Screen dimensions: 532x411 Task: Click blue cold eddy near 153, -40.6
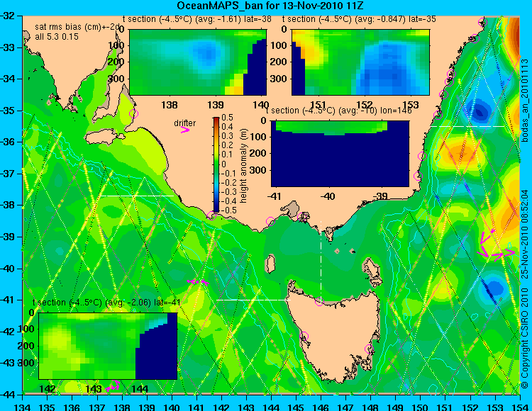tap(493, 288)
